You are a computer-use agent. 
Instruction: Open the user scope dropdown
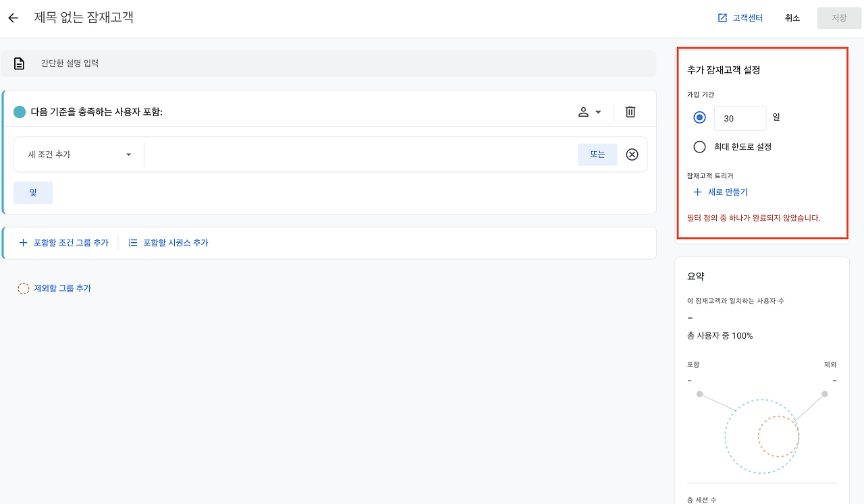589,112
